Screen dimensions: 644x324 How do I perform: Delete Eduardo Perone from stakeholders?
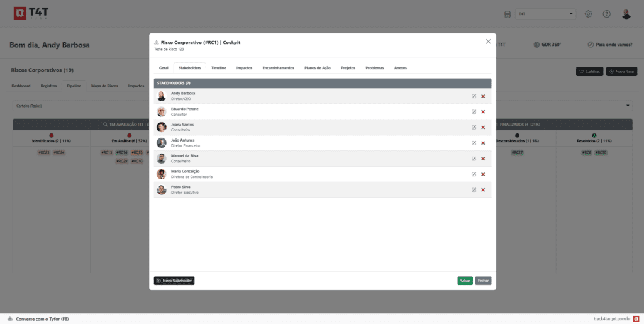pos(483,112)
